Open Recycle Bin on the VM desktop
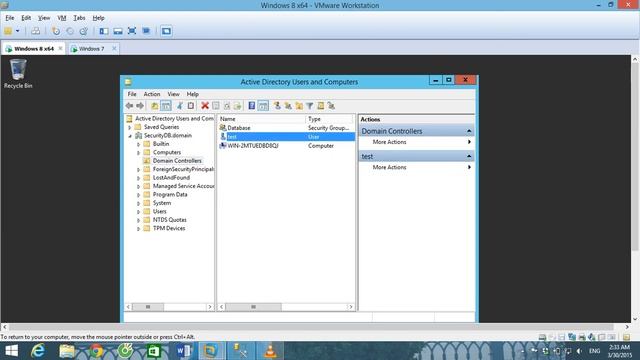Image resolution: width=640 pixels, height=360 pixels. tap(18, 73)
